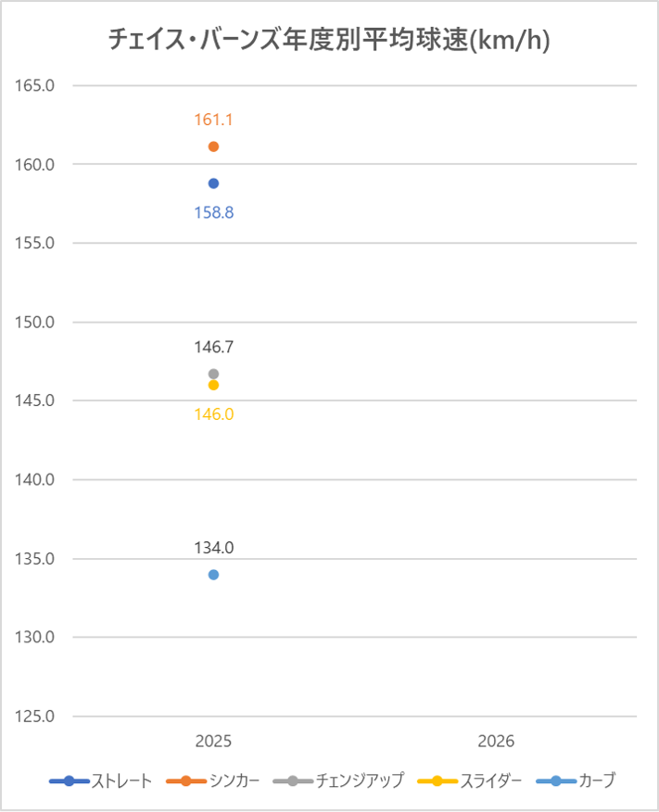
Task: Select the orange 161.1 data point
Action: click(x=213, y=146)
